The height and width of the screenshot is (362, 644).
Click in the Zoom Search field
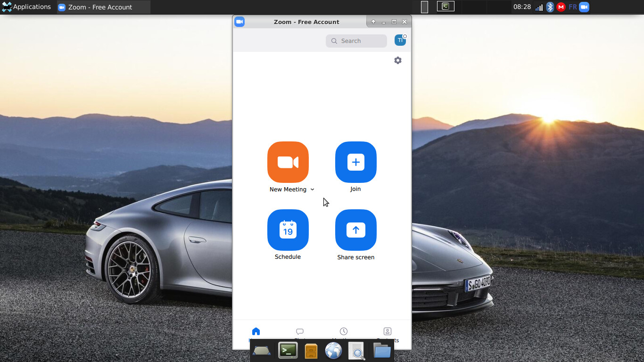356,41
